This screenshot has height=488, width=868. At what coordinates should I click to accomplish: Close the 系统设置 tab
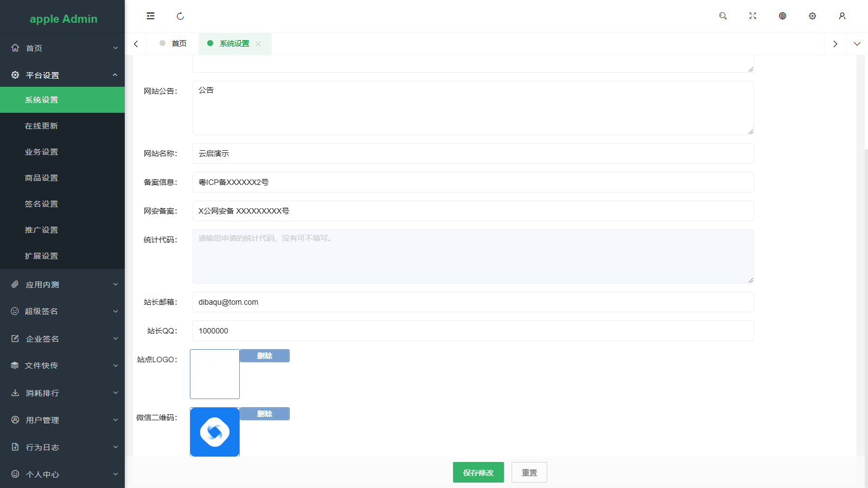258,44
